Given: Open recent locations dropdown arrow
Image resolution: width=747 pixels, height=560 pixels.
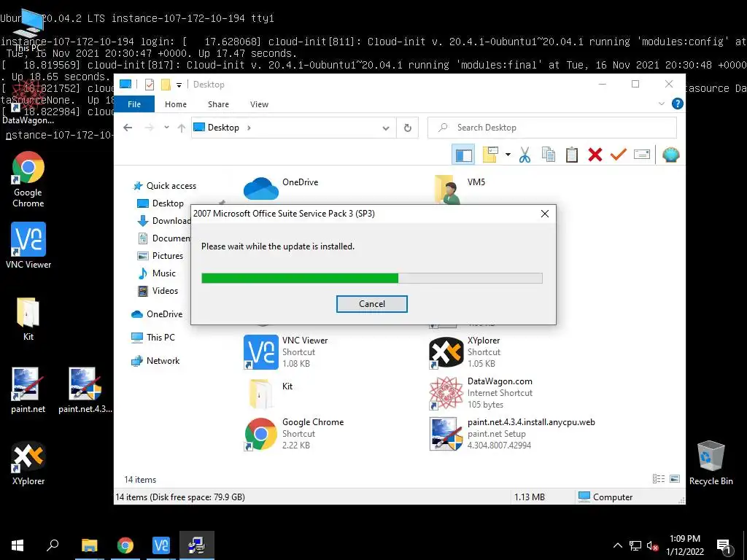Looking at the screenshot, I should point(166,127).
